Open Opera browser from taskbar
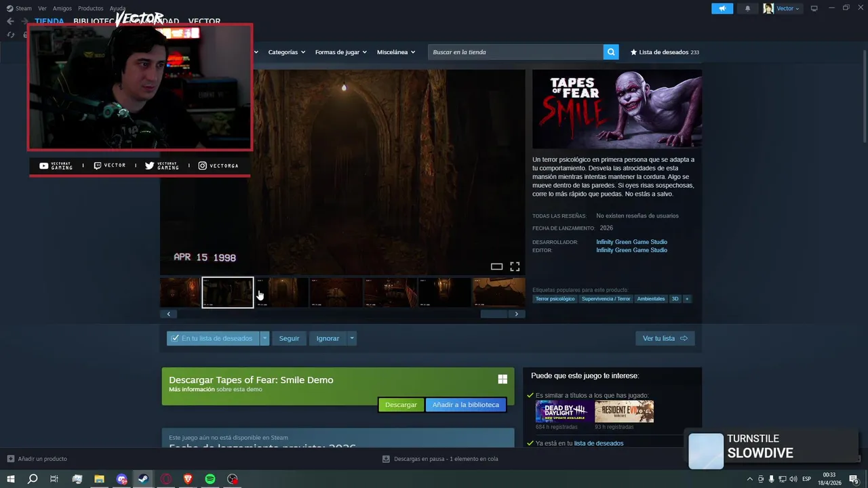The image size is (868, 488). [165, 479]
